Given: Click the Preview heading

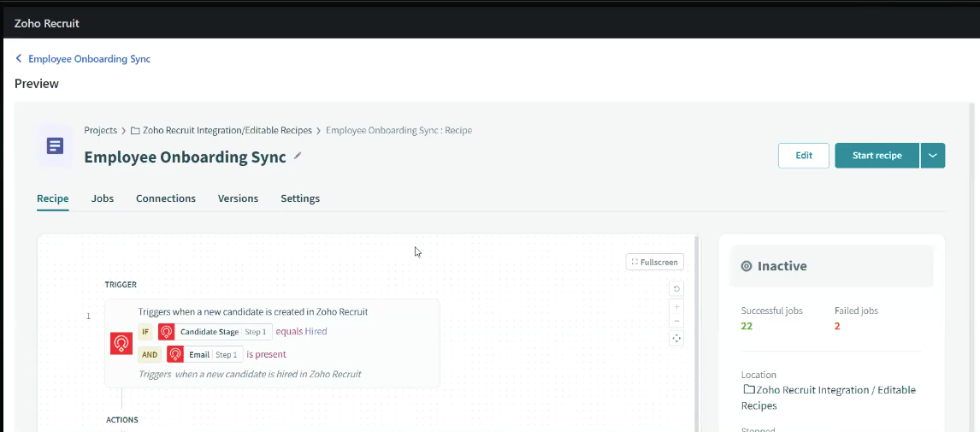Looking at the screenshot, I should (x=37, y=84).
